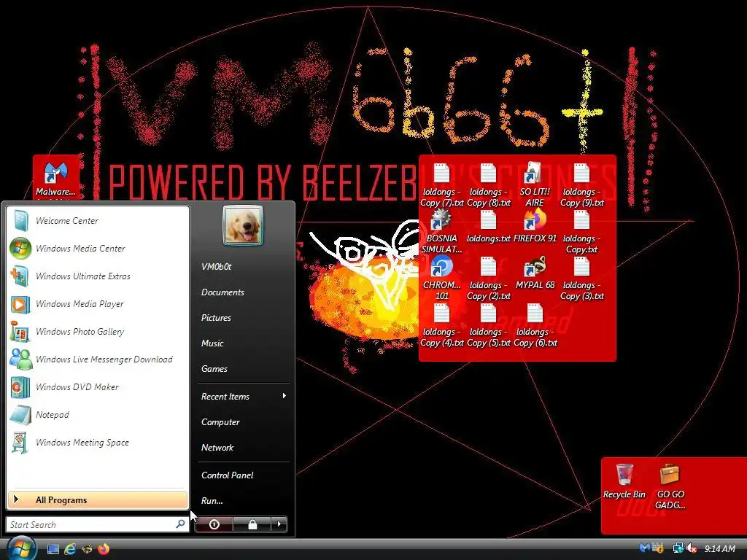747x560 pixels.
Task: Click the 9:14 AM clock
Action: click(x=720, y=549)
